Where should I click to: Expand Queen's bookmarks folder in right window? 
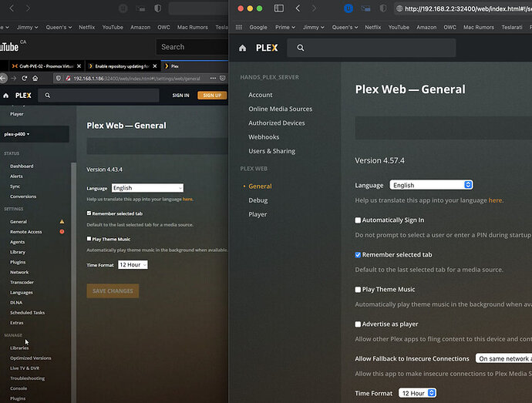click(x=345, y=27)
